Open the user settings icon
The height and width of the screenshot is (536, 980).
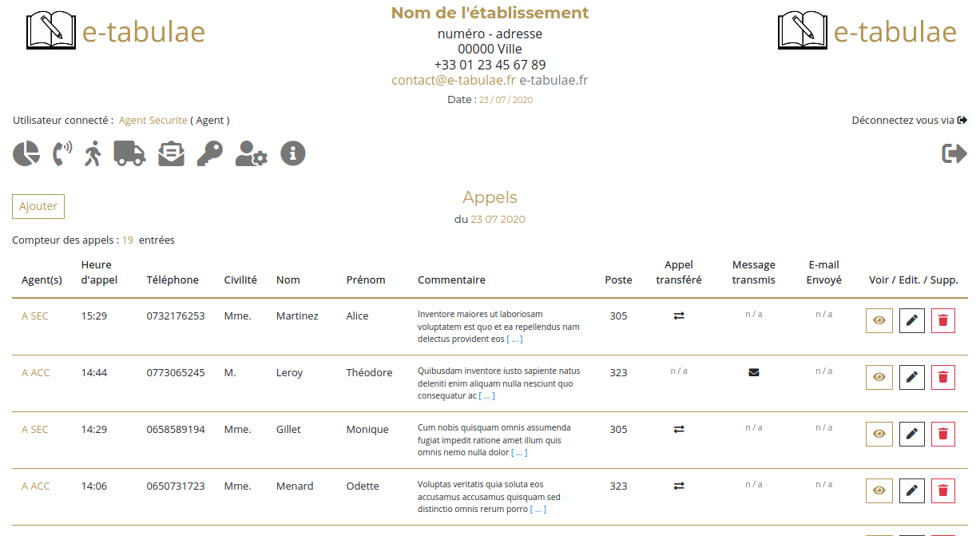[x=251, y=153]
